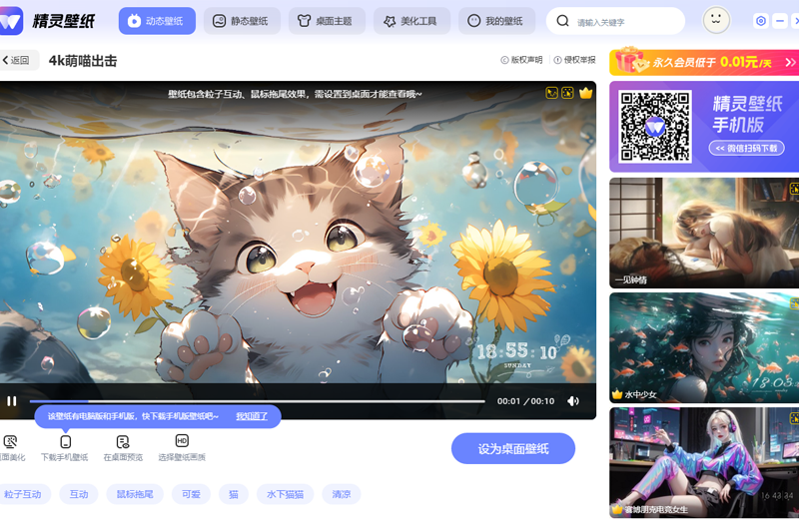The image size is (799, 532).
Task: Click the 下载手机壁纸 phone icon
Action: pos(65,441)
